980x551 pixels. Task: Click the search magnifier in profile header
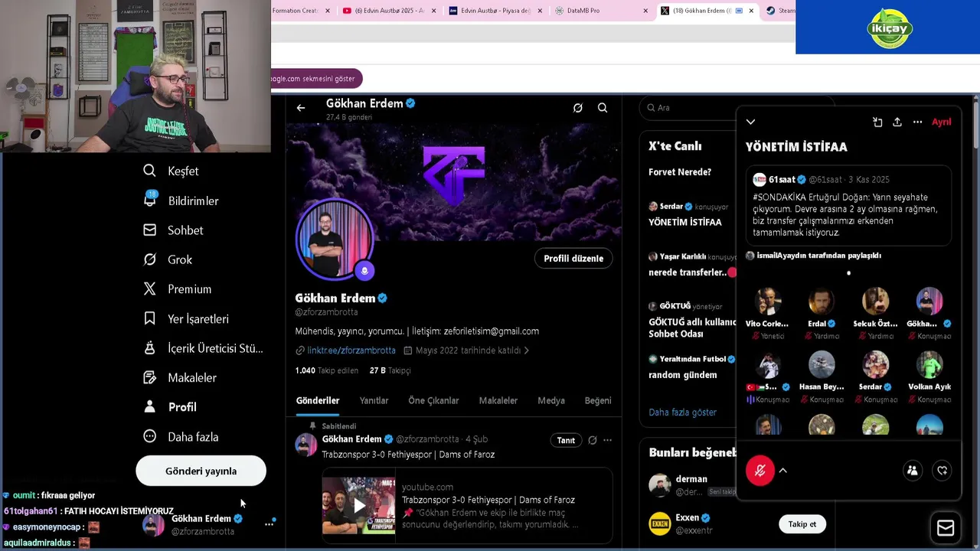(603, 108)
